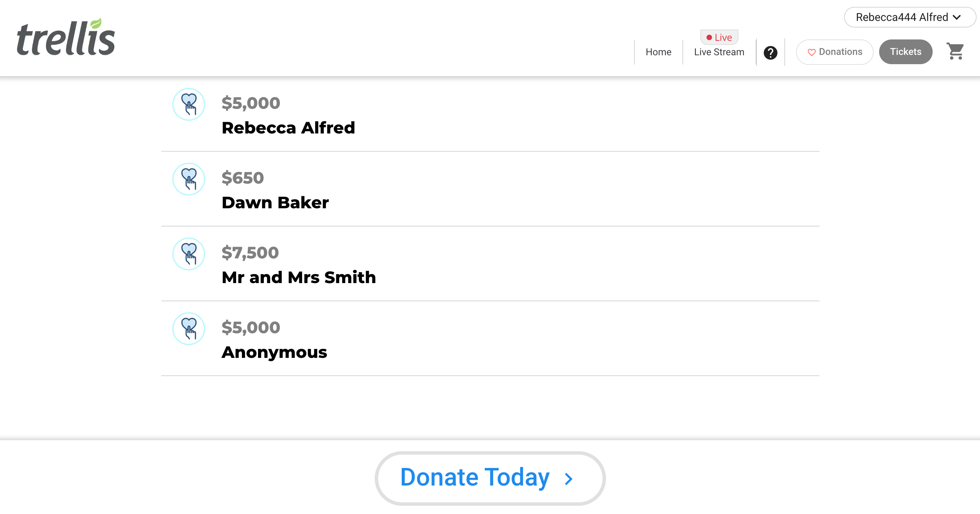The height and width of the screenshot is (514, 980).
Task: Select the Rebecca Alfred donor name
Action: click(x=288, y=128)
